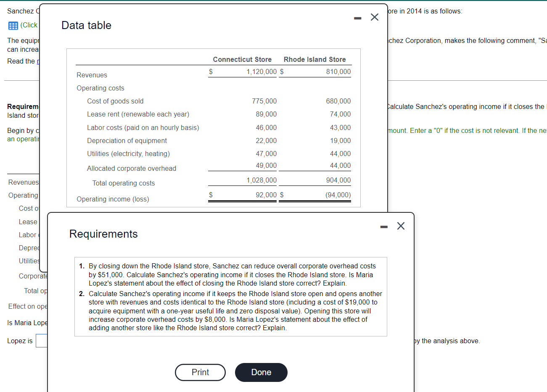Select Operating income (loss) row label
The width and height of the screenshot is (547, 392).
pos(113,199)
